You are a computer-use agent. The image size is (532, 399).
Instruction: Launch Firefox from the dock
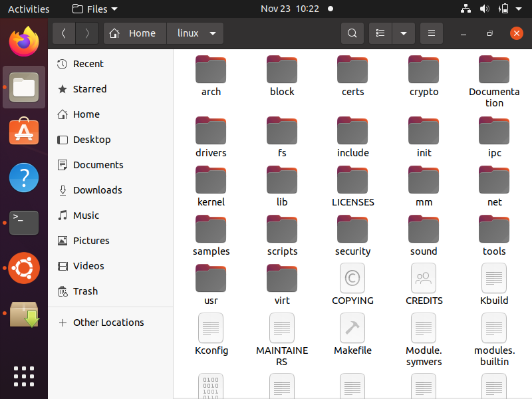pos(24,42)
